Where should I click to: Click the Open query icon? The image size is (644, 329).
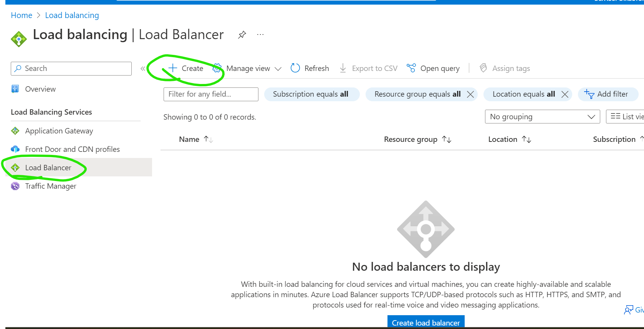pyautogui.click(x=411, y=68)
